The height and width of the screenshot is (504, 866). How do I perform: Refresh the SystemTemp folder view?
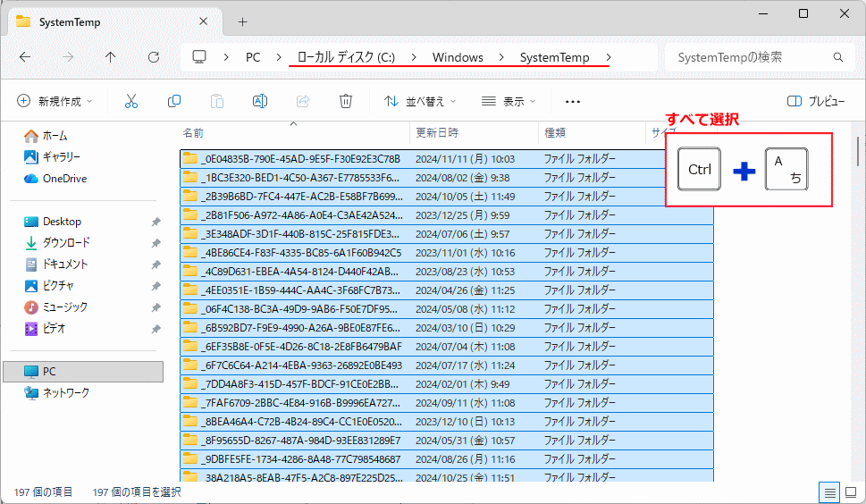click(x=154, y=57)
